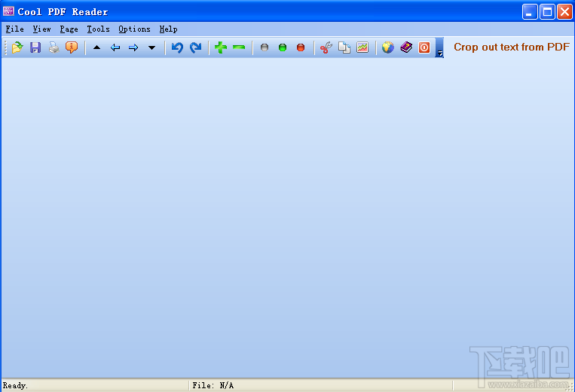Open the View menu
575x392 pixels.
[41, 29]
